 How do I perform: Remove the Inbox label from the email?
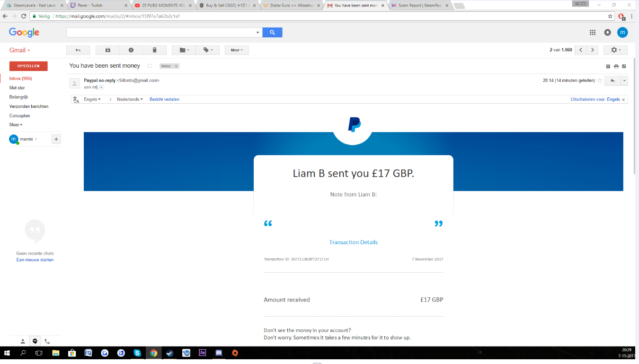tap(176, 66)
